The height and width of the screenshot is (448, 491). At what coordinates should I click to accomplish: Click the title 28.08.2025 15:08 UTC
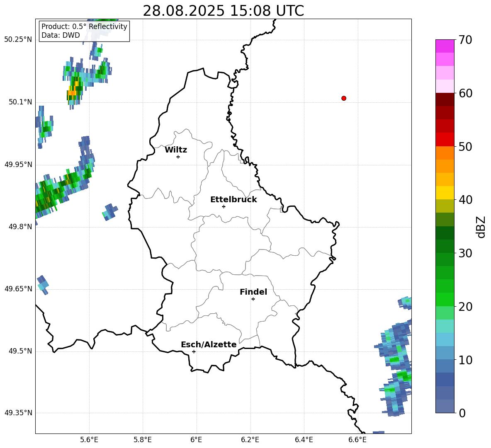click(x=223, y=11)
